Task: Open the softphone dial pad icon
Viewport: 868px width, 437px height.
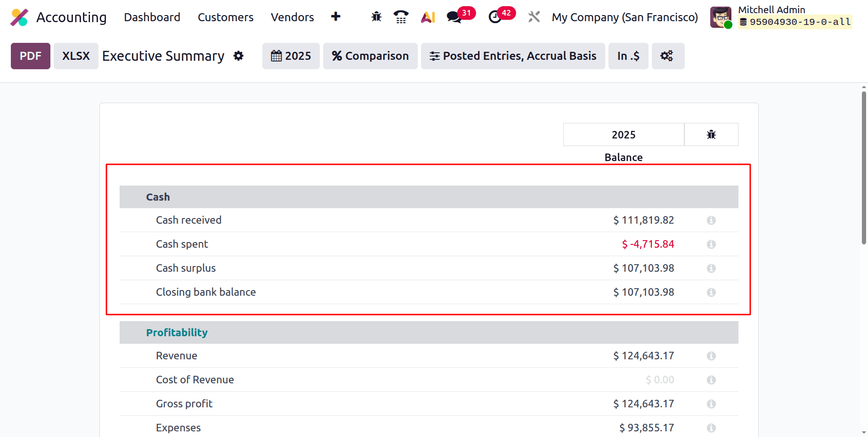Action: click(x=401, y=16)
